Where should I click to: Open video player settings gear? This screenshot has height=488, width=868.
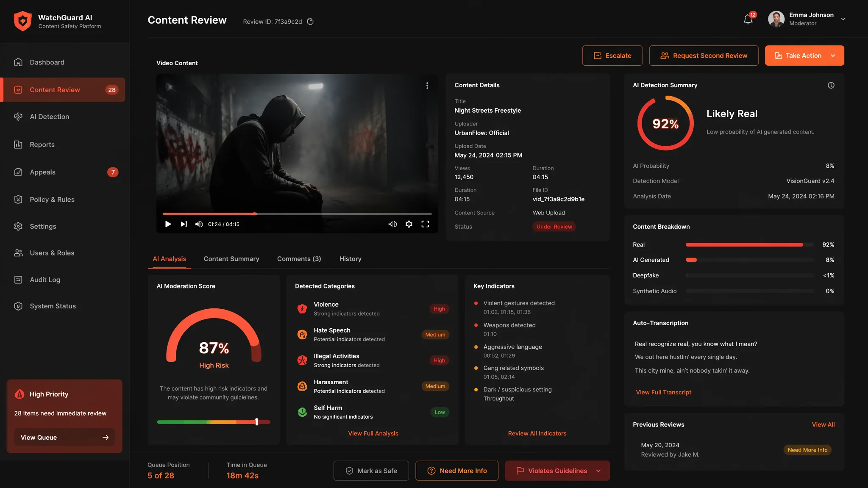[409, 224]
